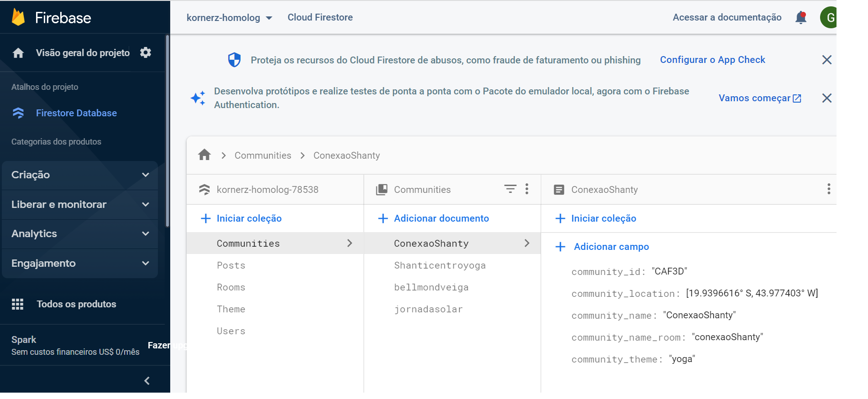Click the sparkle icon on emulator banner

pos(198,98)
